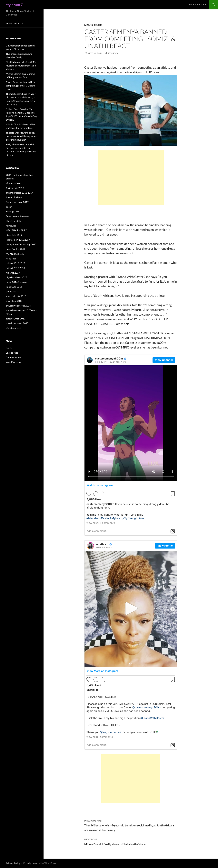Click Proudly powered by WordPress
This screenshot has width=218, height=868.
coord(40,863)
